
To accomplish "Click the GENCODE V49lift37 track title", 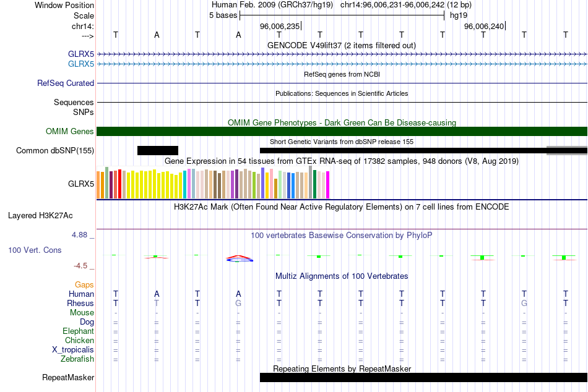I will (x=341, y=45).
